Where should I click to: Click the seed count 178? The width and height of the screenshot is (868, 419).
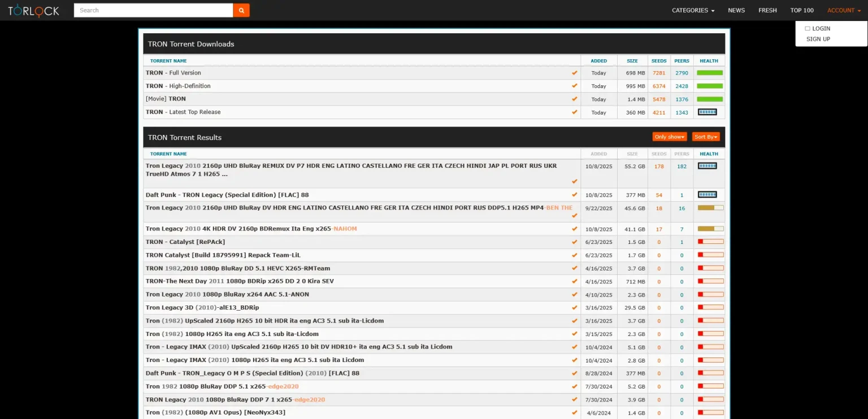tap(659, 167)
